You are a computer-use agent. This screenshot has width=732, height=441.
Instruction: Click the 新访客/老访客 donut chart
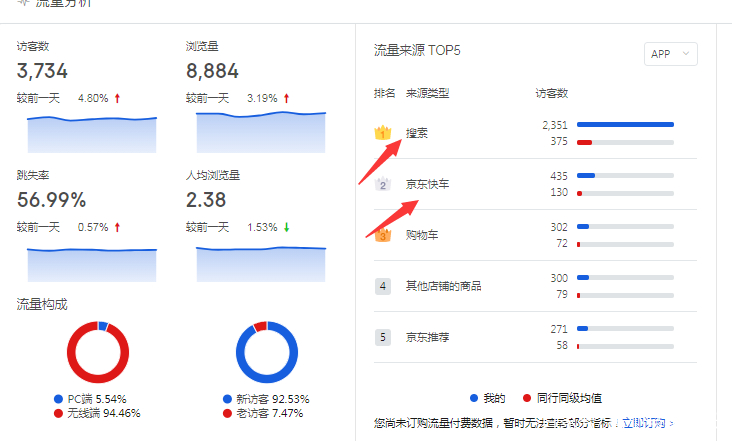click(267, 352)
